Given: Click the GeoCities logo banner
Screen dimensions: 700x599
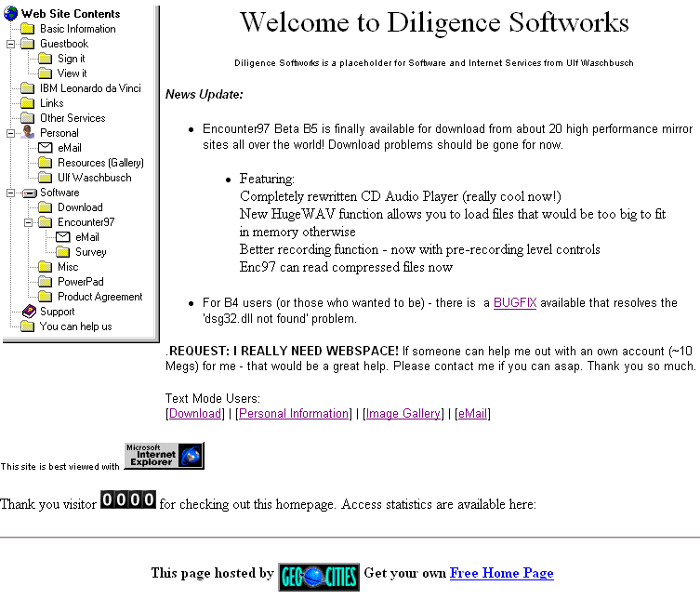Looking at the screenshot, I should click(319, 576).
